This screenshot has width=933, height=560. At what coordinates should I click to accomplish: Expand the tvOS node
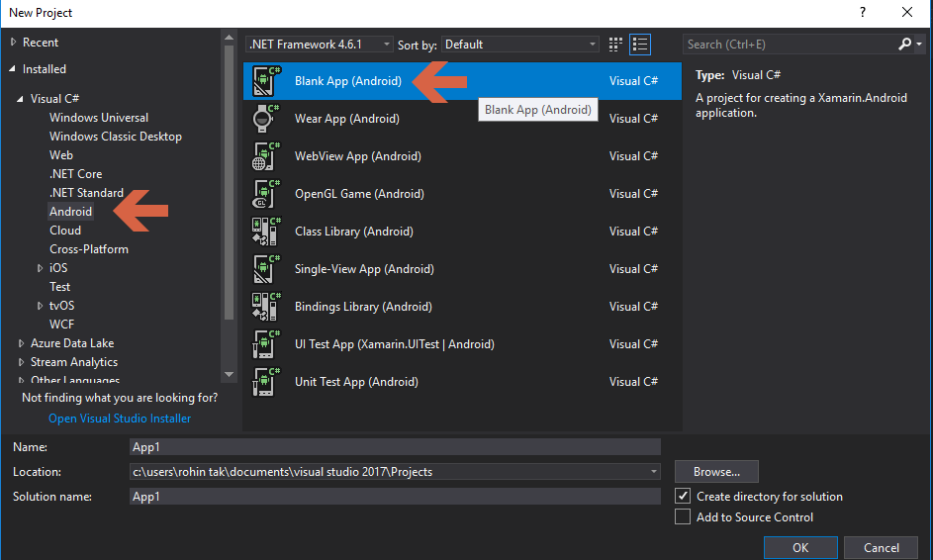point(40,306)
